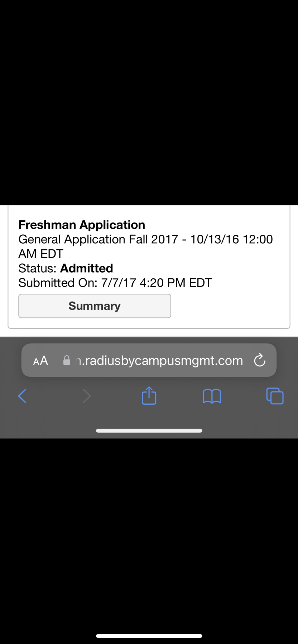The height and width of the screenshot is (644, 298).
Task: Tap the 4:20 PM EDT time text
Action: pyautogui.click(x=176, y=283)
